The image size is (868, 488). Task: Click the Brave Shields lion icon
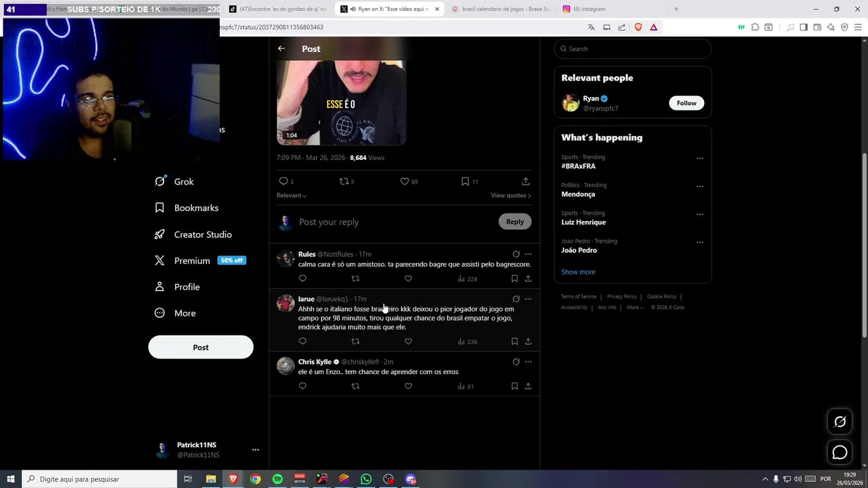[x=638, y=27]
